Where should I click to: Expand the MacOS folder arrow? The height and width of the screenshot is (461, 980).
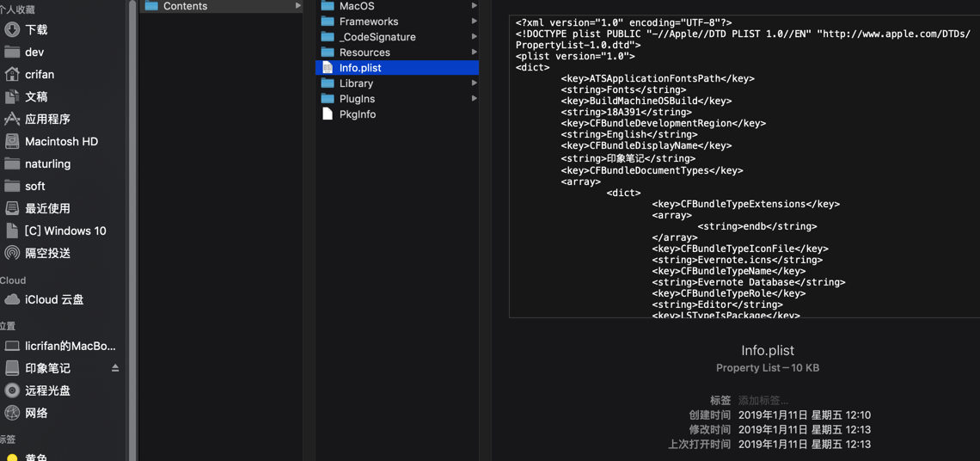[474, 6]
